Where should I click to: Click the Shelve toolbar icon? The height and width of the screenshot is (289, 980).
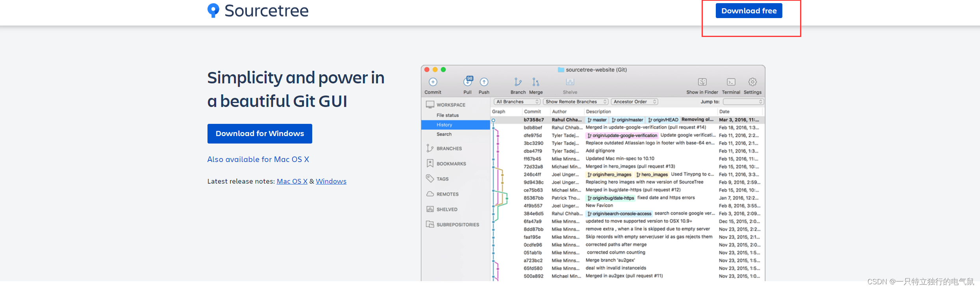click(570, 82)
